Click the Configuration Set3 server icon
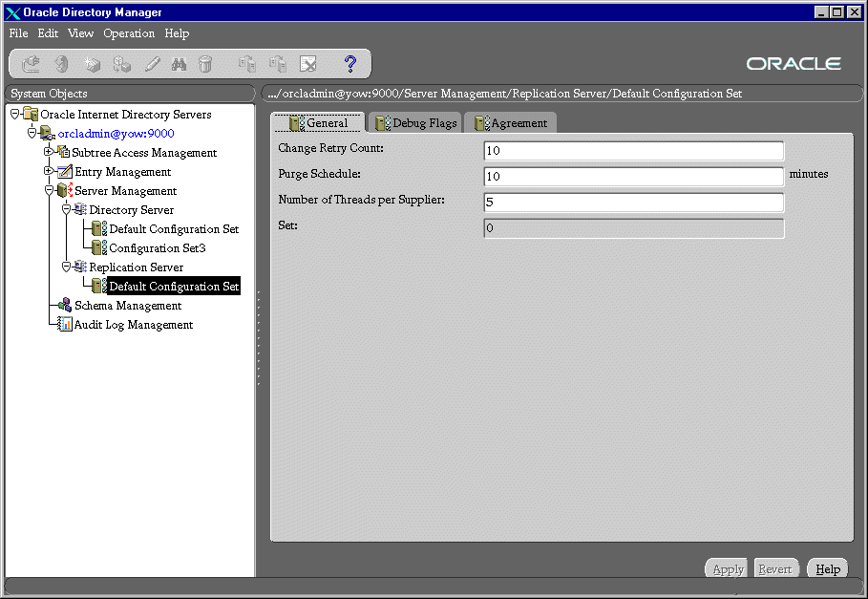 coord(99,248)
